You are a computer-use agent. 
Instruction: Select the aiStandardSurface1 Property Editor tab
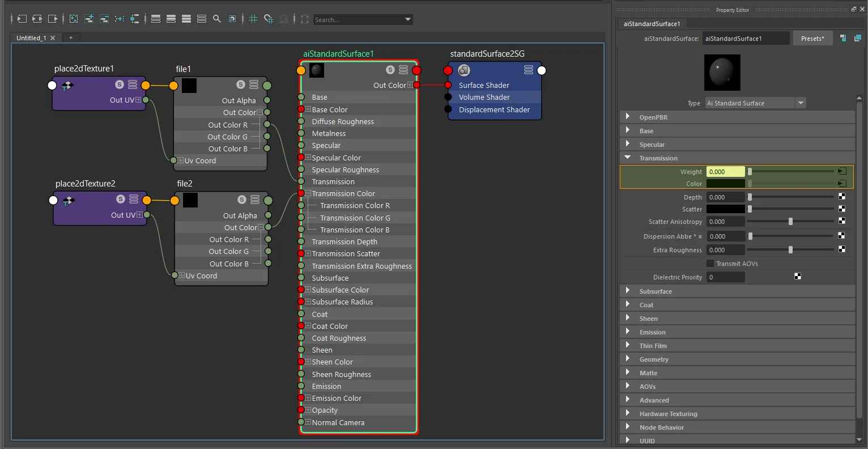[652, 24]
